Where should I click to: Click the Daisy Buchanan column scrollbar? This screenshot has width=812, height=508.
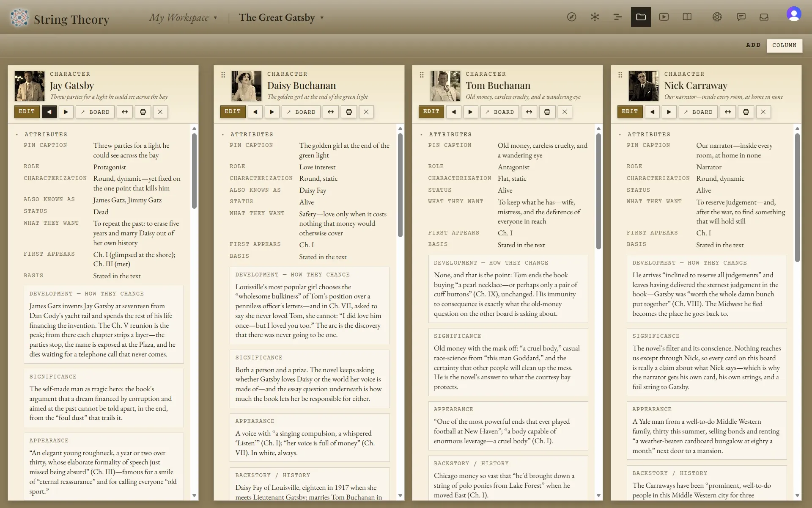coord(401,185)
